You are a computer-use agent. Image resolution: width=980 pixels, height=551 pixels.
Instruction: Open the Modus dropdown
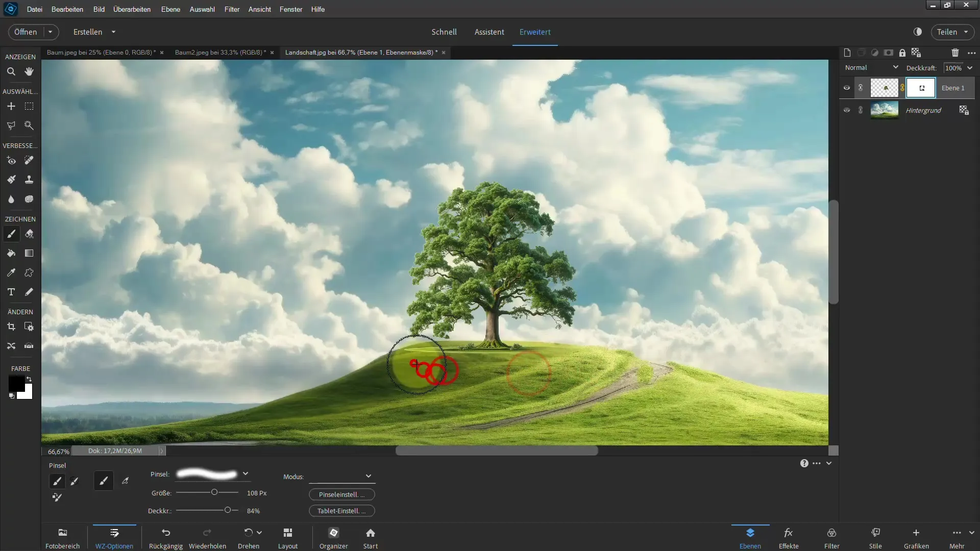pyautogui.click(x=342, y=477)
